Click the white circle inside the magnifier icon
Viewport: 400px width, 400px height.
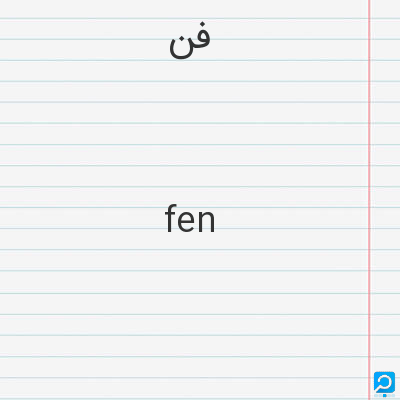click(x=385, y=383)
